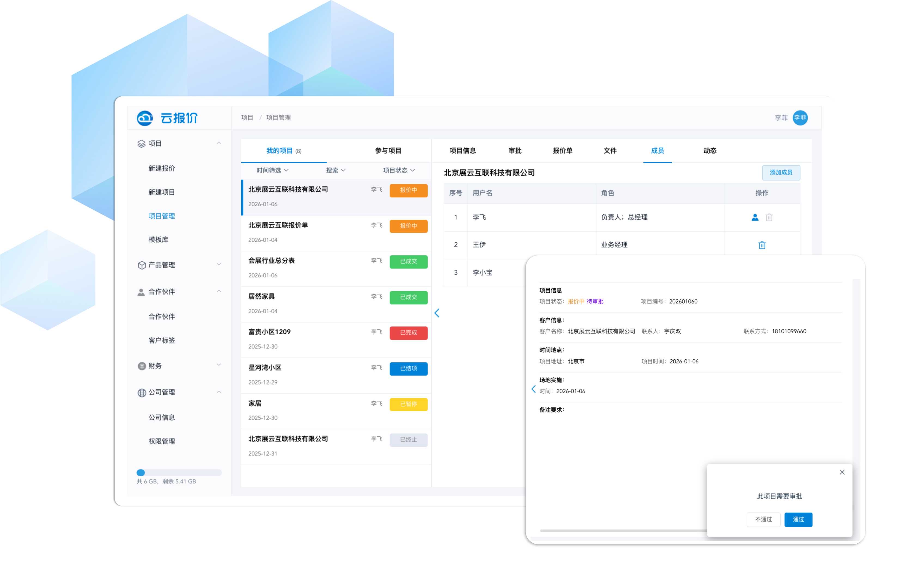Viewport: 919px width, 588px height.
Task: Click the 不通过 reject button
Action: 763,519
